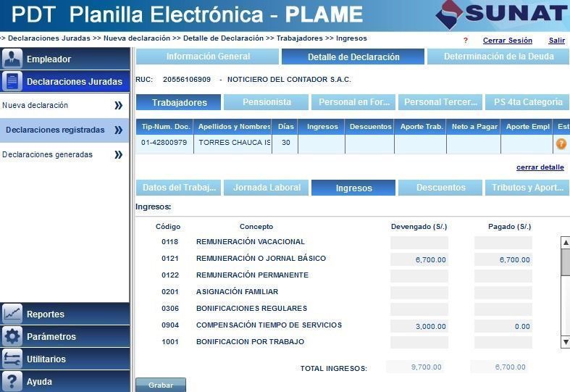The image size is (570, 392).
Task: Switch to the Descuentos tab
Action: (440, 188)
